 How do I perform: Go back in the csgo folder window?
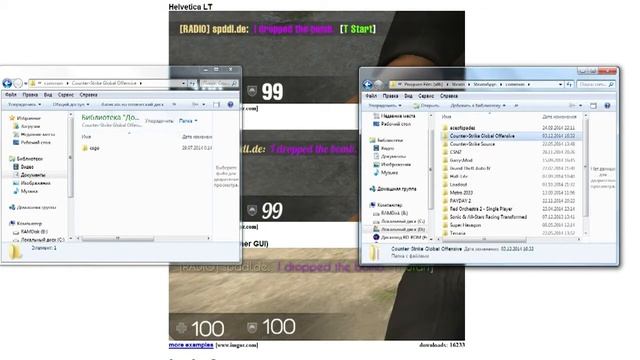coord(7,83)
